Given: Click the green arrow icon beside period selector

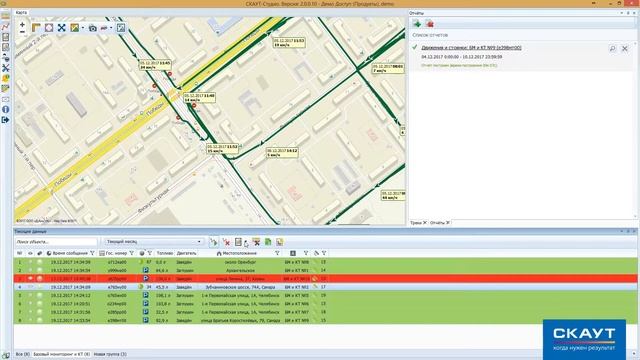Looking at the screenshot, I should pos(213,242).
